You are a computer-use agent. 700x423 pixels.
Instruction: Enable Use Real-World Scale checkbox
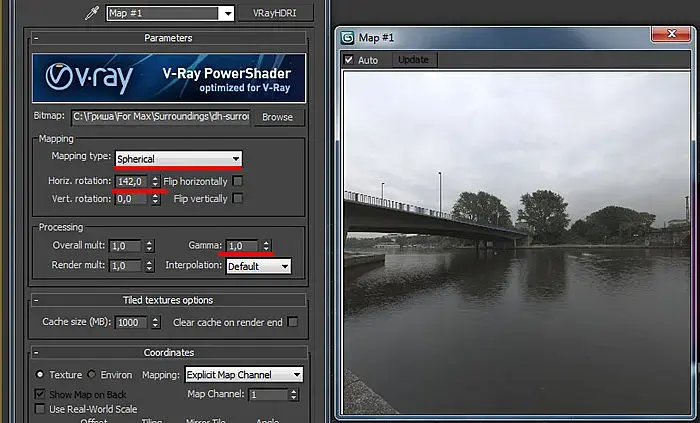[x=40, y=409]
